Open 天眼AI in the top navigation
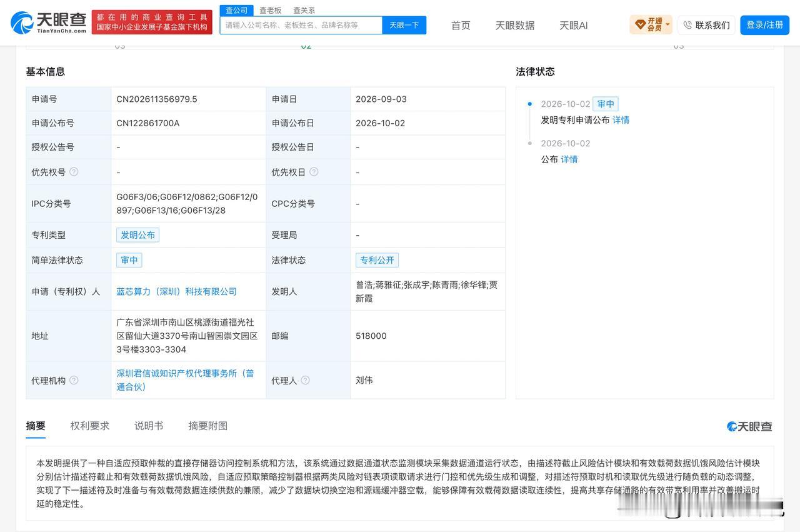The image size is (800, 532). click(x=573, y=25)
